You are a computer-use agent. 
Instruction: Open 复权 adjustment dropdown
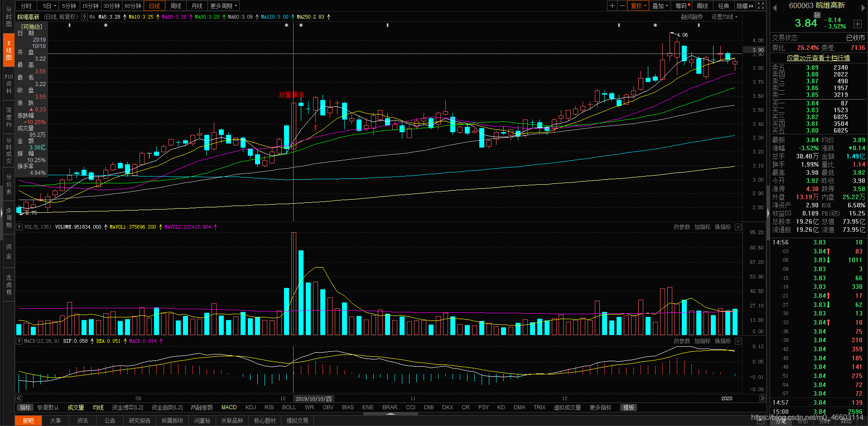639,6
